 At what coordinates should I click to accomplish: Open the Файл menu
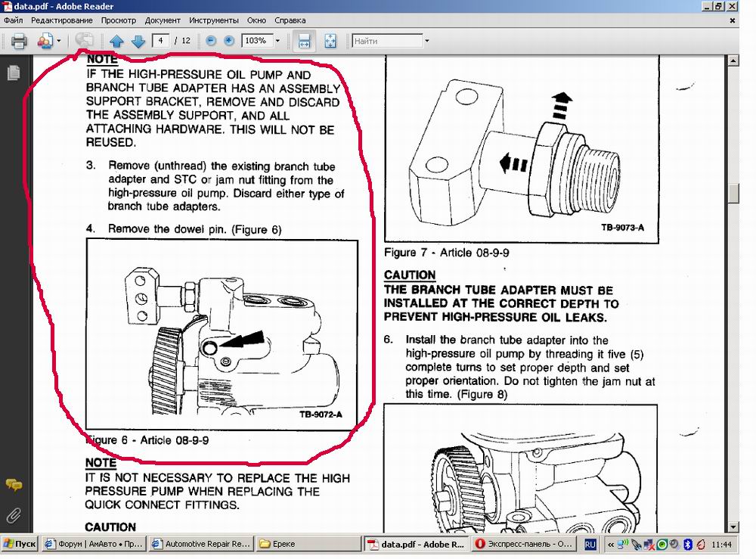click(13, 20)
